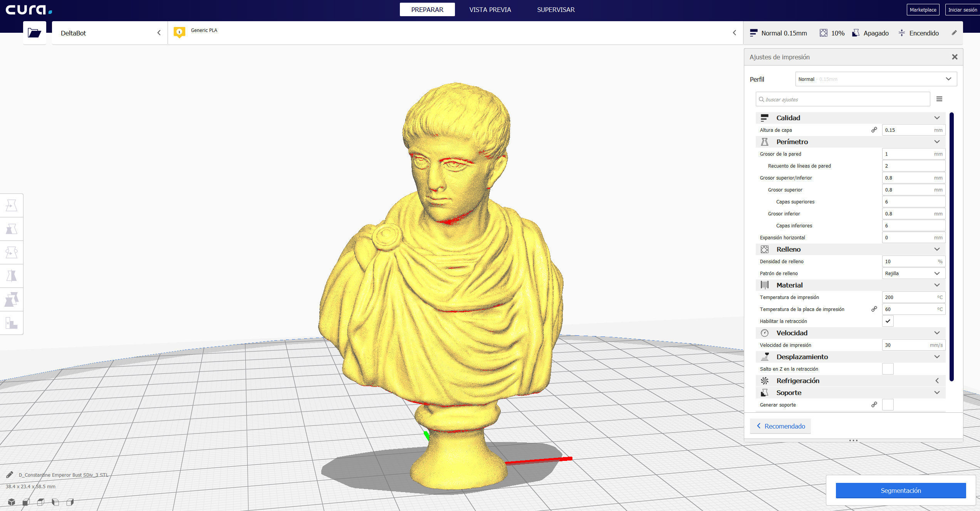Click the Normal 0.15mm profile summary

coord(778,33)
